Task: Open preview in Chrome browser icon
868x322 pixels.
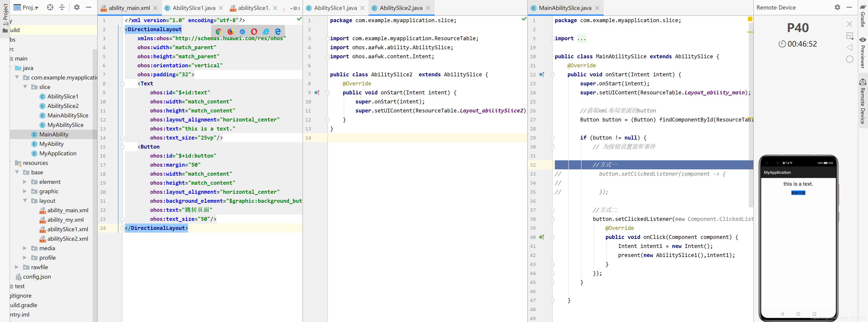Action: click(219, 31)
